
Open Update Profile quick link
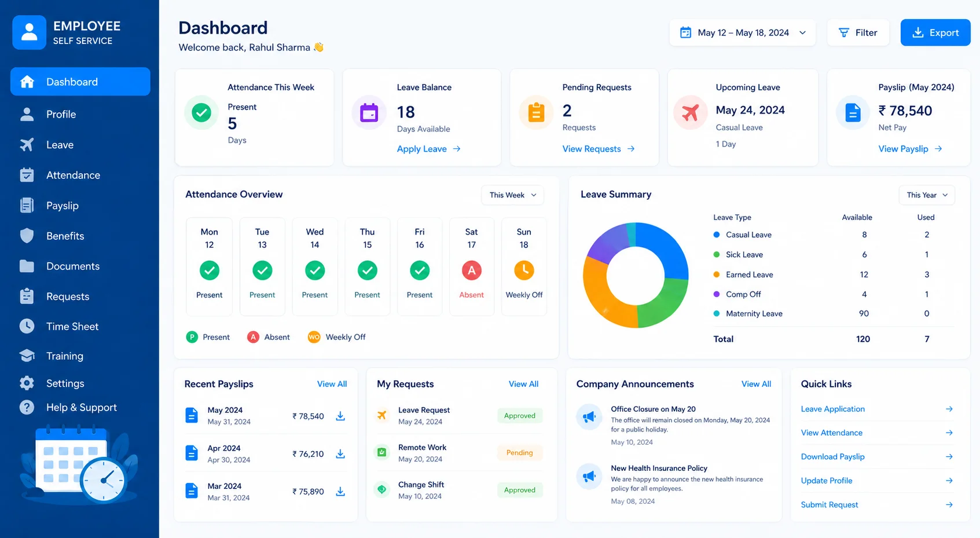pos(877,481)
